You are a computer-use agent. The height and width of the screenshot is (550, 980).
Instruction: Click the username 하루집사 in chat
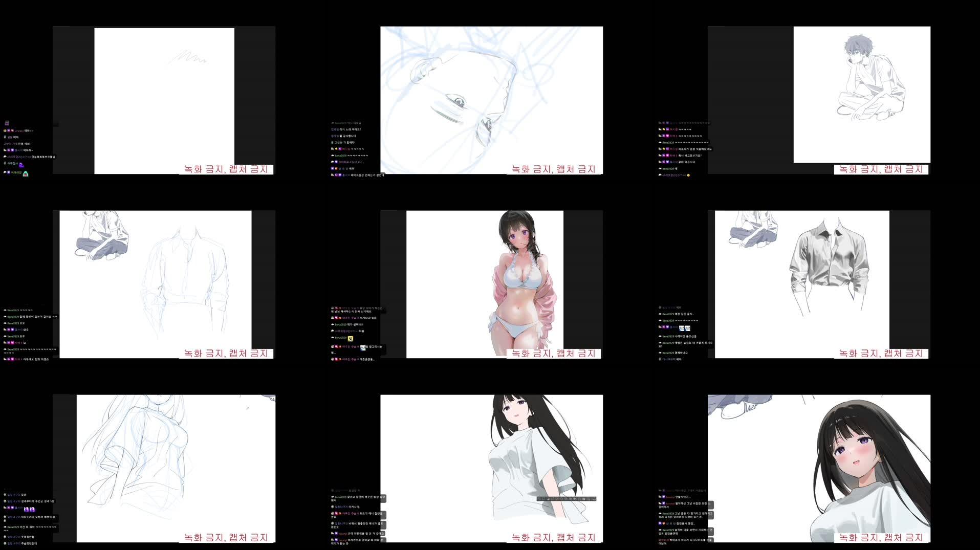[x=13, y=163]
